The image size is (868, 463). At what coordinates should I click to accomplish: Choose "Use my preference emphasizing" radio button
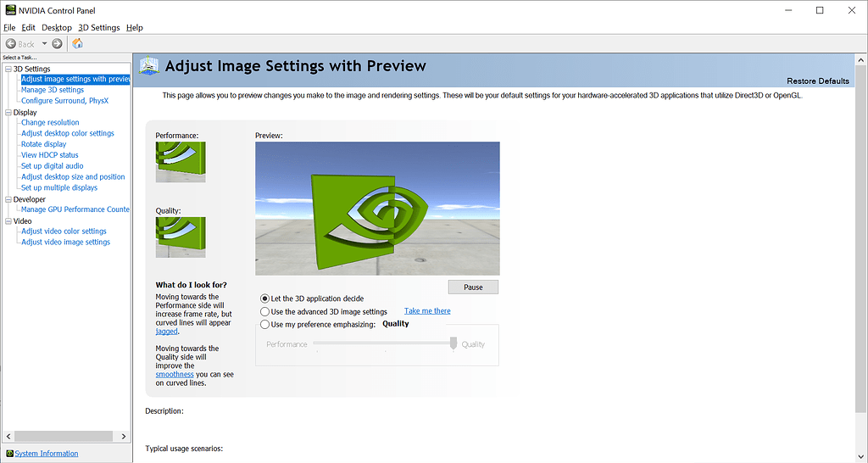(265, 324)
